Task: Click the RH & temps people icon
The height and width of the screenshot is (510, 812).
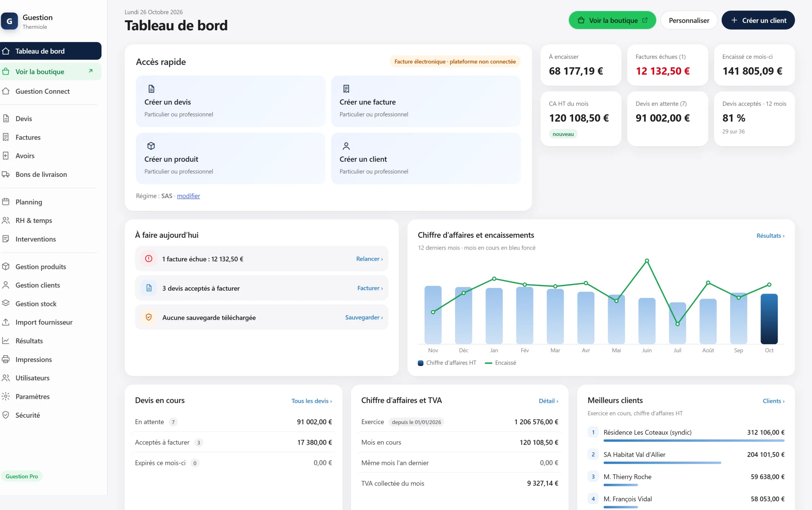Action: 6,220
